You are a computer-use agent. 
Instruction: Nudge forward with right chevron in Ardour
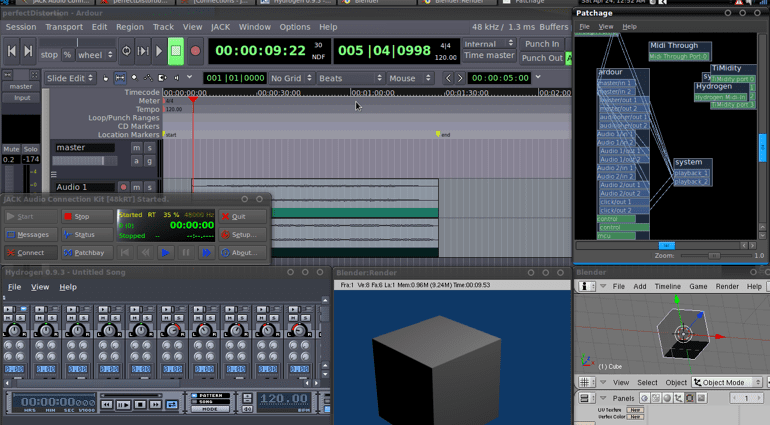pos(460,78)
